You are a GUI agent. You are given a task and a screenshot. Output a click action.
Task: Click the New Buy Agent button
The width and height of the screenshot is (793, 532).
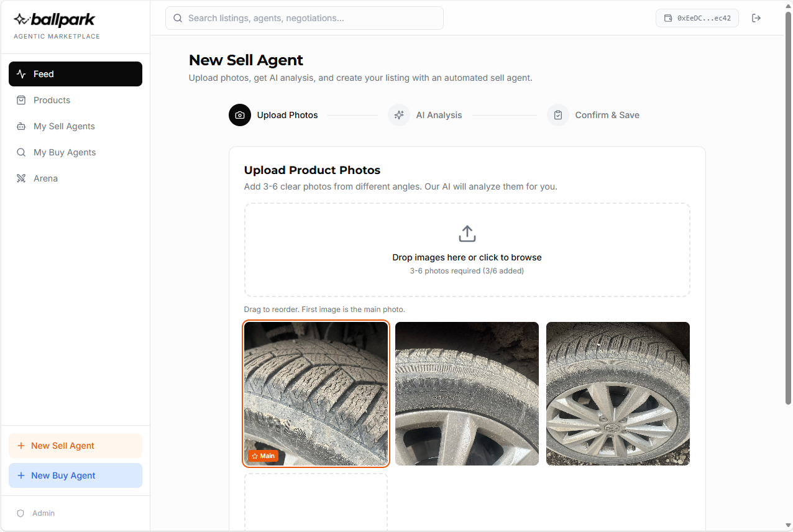click(75, 475)
